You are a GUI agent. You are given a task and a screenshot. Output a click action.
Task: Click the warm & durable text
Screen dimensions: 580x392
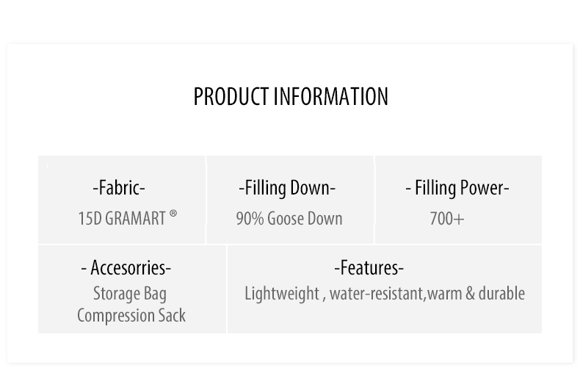(476, 294)
